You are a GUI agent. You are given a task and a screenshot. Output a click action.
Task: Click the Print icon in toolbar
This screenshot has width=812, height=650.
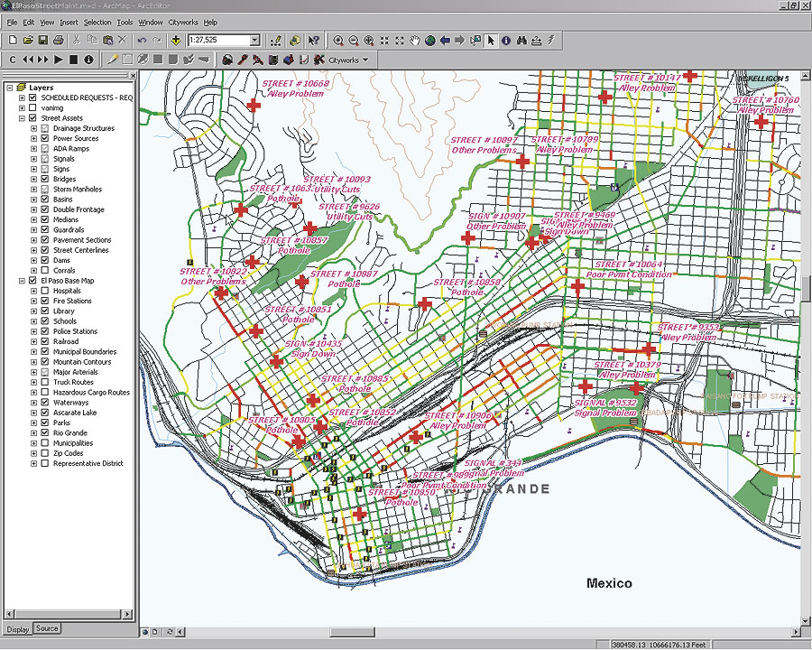coord(58,41)
